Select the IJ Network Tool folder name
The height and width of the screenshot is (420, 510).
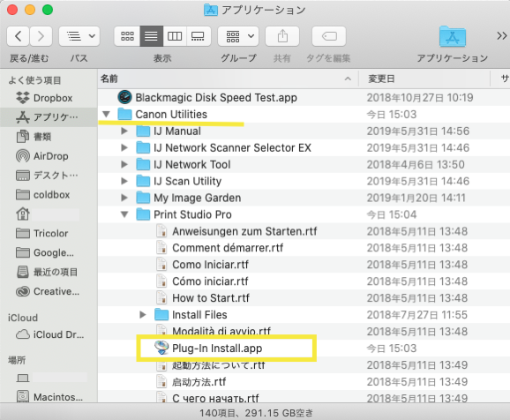tap(192, 164)
